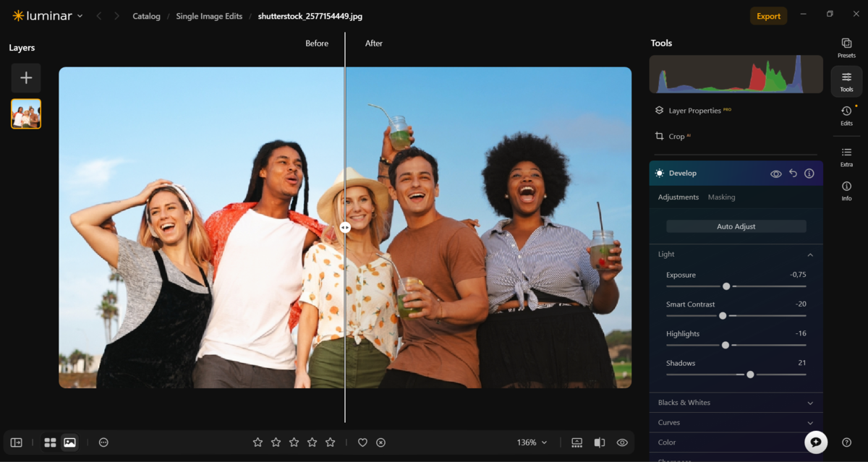The image size is (868, 462).
Task: Click the Export button
Action: click(x=768, y=16)
